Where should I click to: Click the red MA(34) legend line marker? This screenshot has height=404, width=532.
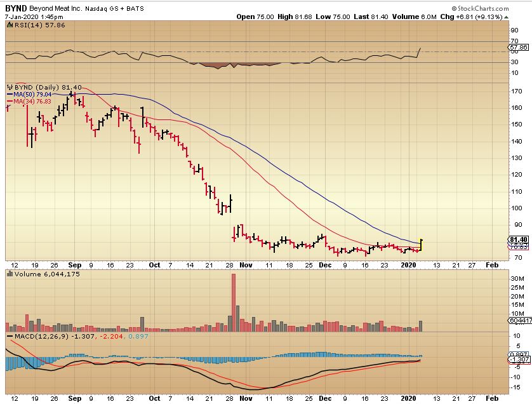tap(10, 101)
